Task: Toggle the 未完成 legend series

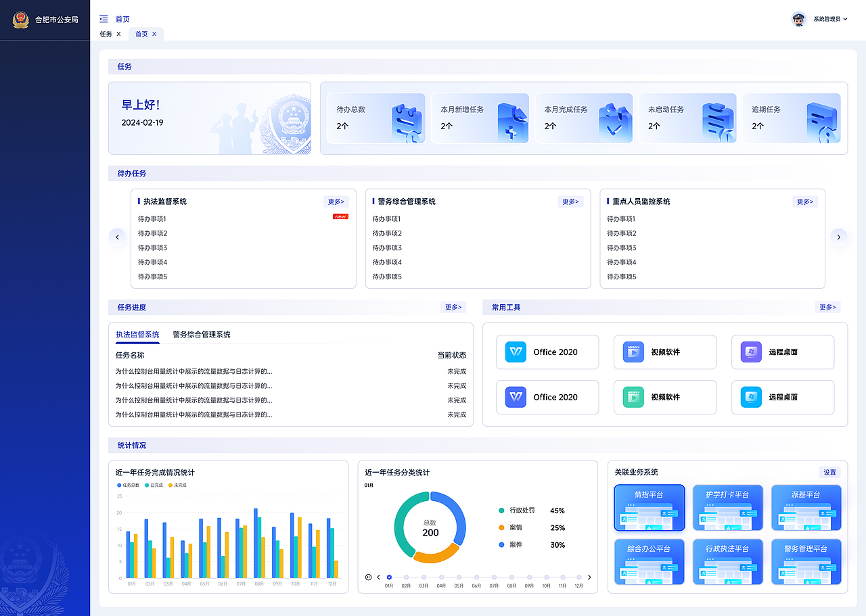Action: pyautogui.click(x=177, y=485)
